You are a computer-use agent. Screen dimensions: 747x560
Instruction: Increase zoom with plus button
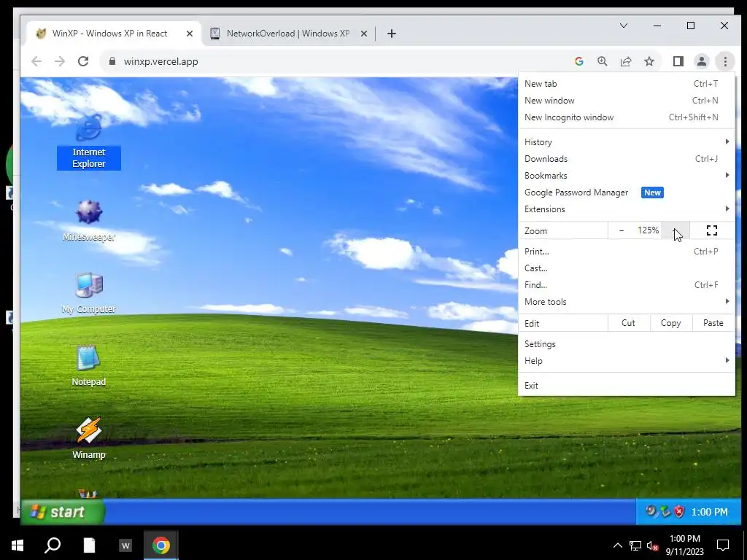point(675,230)
